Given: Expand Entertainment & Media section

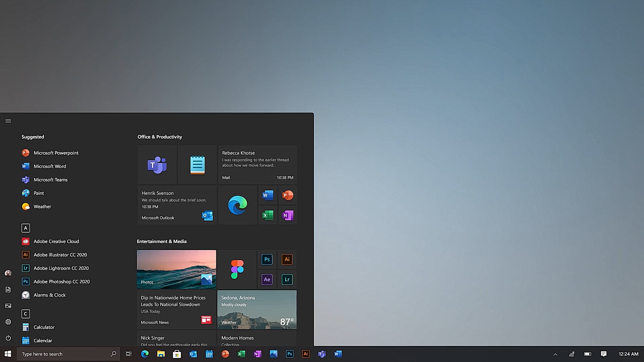Looking at the screenshot, I should point(162,241).
